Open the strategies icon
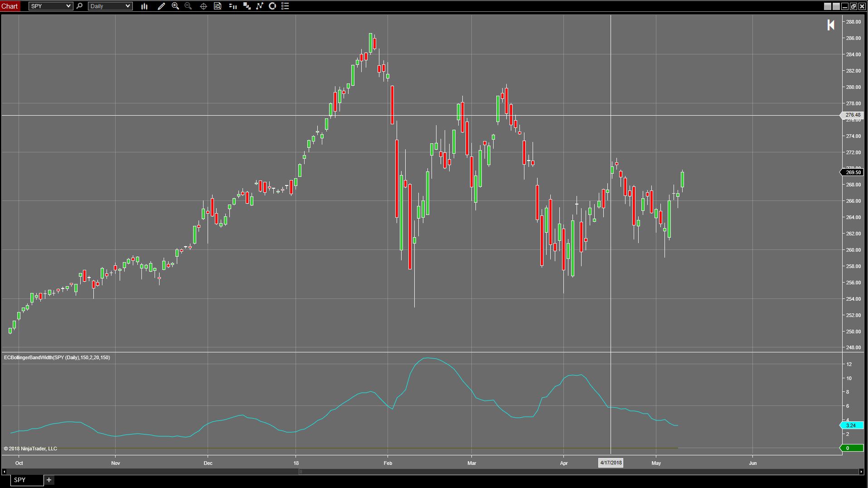 pyautogui.click(x=272, y=6)
